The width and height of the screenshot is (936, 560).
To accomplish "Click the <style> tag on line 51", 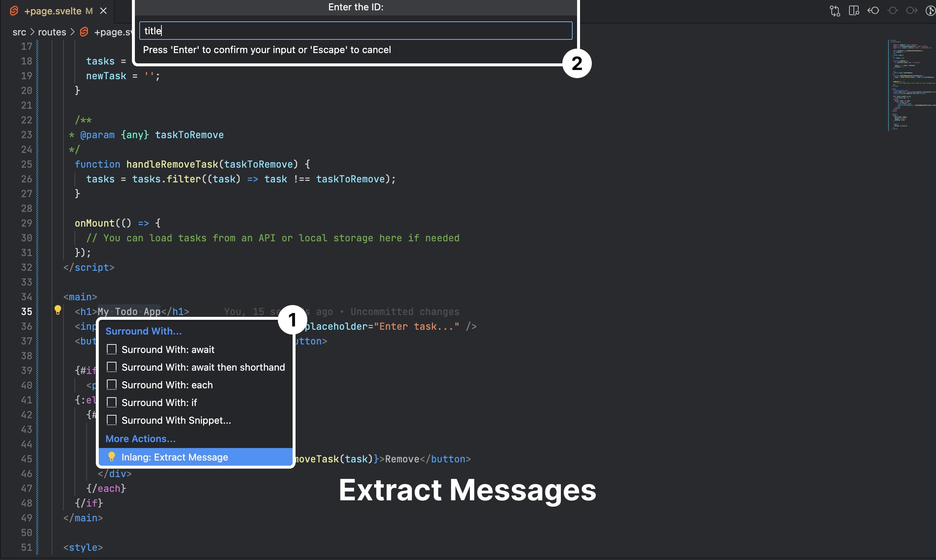I will (83, 547).
